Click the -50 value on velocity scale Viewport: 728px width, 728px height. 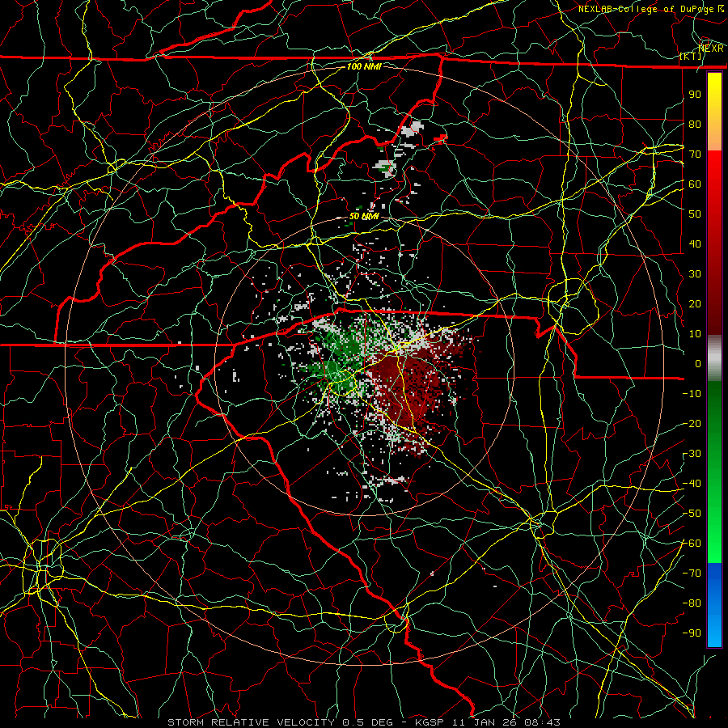692,514
